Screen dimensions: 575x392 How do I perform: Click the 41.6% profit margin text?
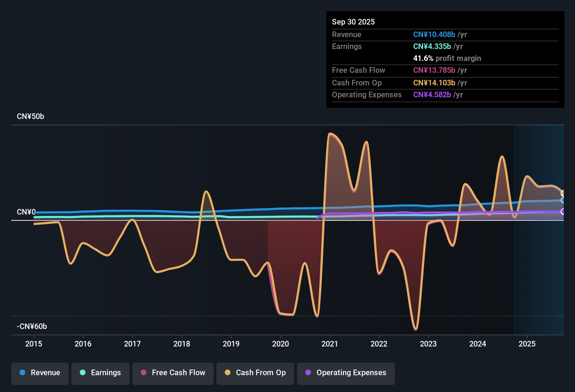447,58
